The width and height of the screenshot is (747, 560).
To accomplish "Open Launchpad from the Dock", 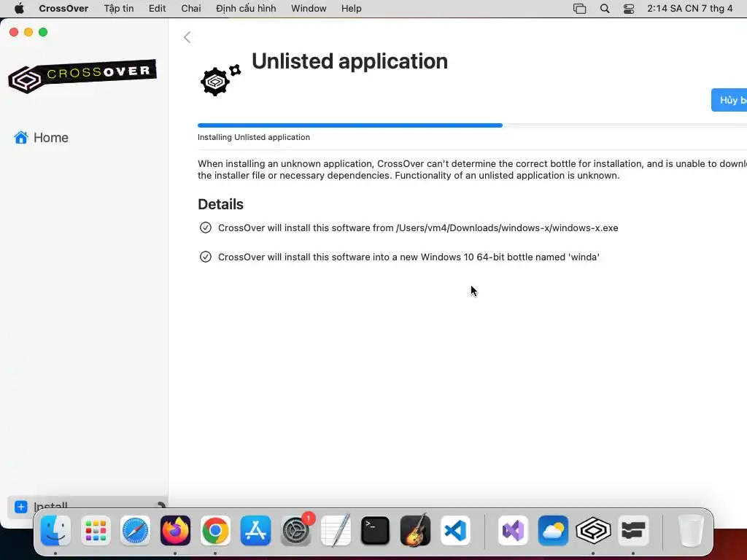I will pos(96,530).
